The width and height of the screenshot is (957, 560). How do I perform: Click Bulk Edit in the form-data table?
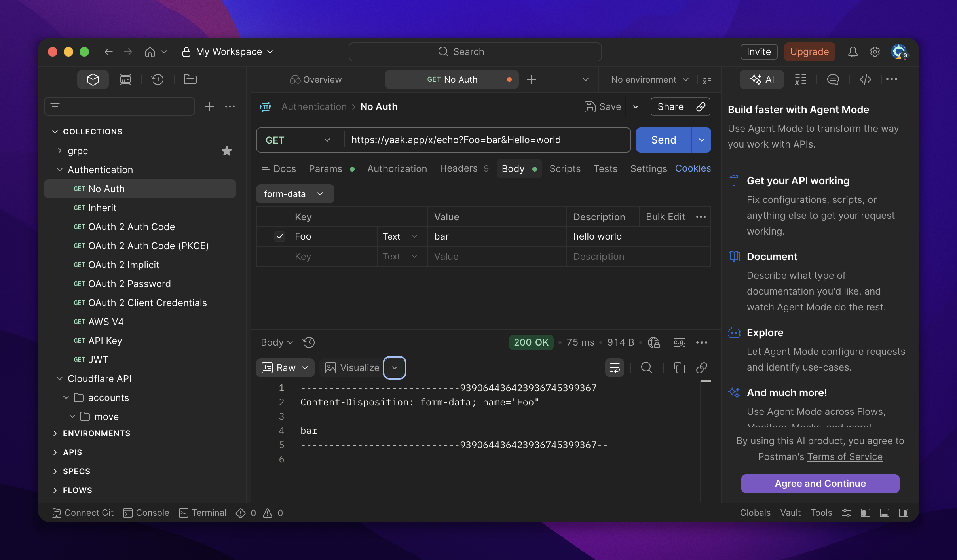[x=665, y=217]
